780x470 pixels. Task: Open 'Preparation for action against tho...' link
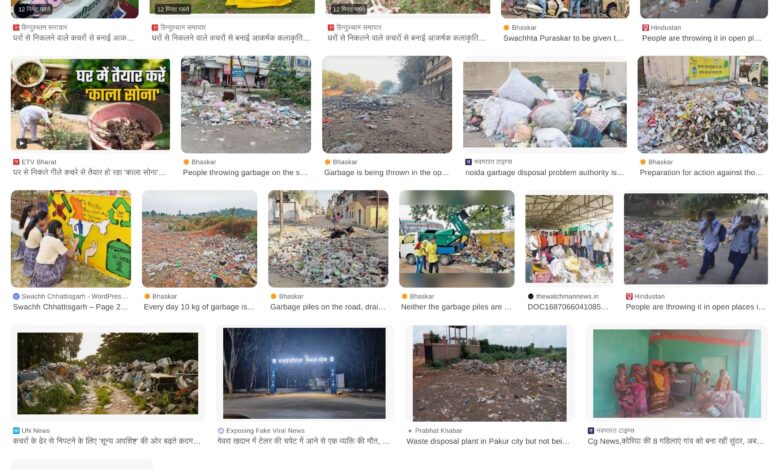point(700,173)
